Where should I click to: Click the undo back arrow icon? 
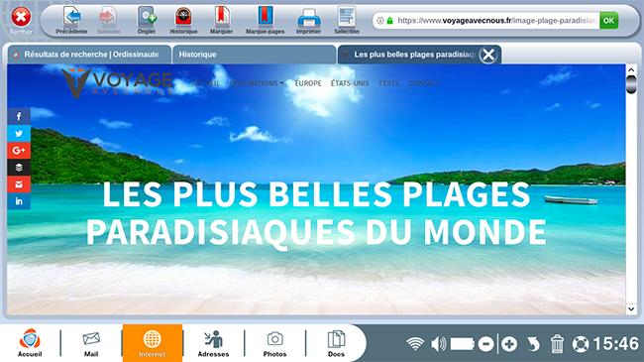(x=533, y=344)
